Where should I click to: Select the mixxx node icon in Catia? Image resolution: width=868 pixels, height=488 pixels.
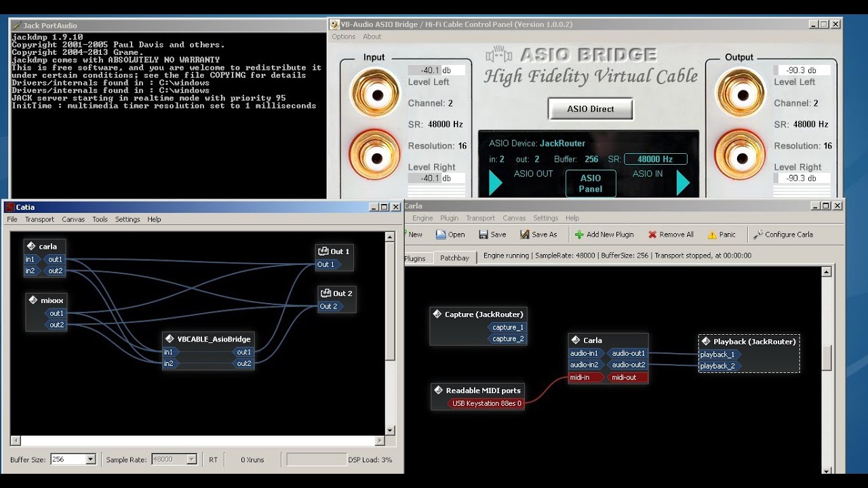33,300
